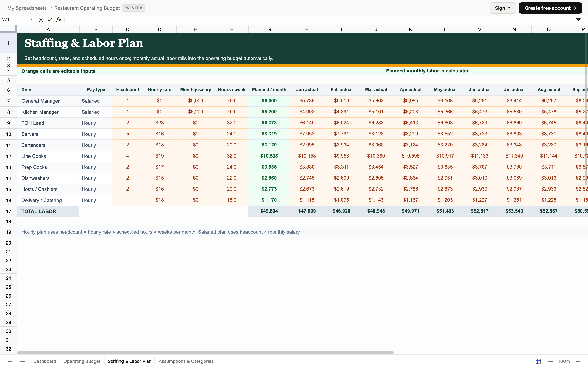Screen dimensions: 588x368
Task: Click General Manager May actual $6,168
Action: pos(445,101)
